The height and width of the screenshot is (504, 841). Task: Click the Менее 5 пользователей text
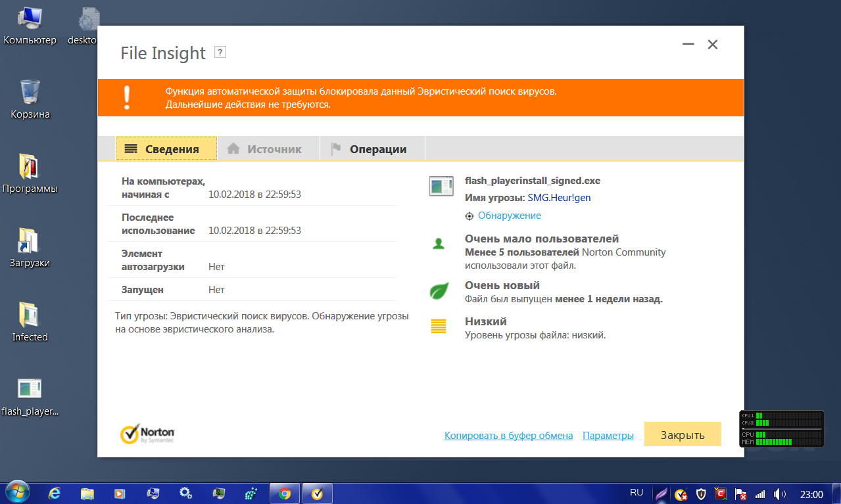pyautogui.click(x=521, y=252)
